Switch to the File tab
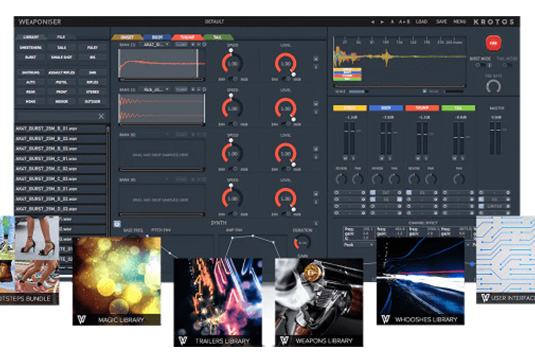This screenshot has height=363, width=535. tap(61, 37)
